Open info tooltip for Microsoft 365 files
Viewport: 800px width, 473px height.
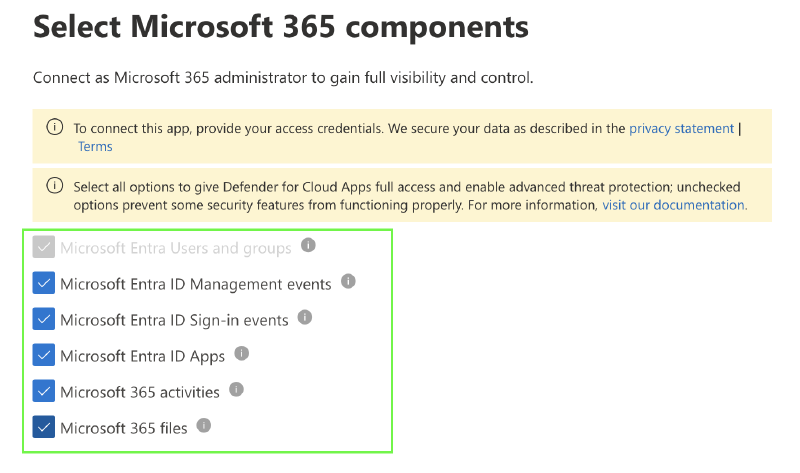[x=204, y=425]
